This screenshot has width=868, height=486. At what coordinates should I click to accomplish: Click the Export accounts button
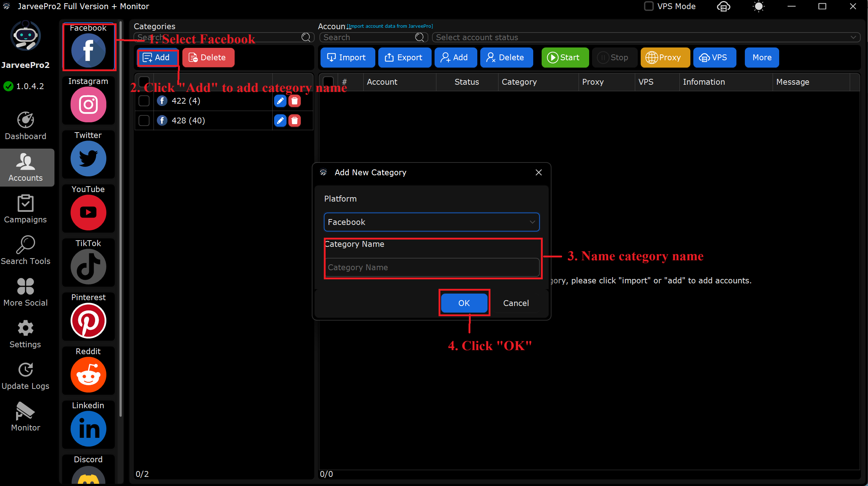click(x=405, y=57)
